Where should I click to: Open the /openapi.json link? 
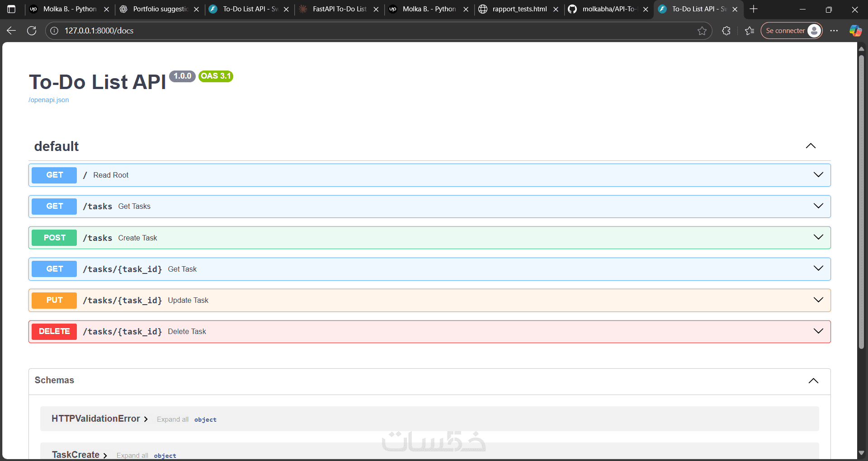(x=49, y=100)
